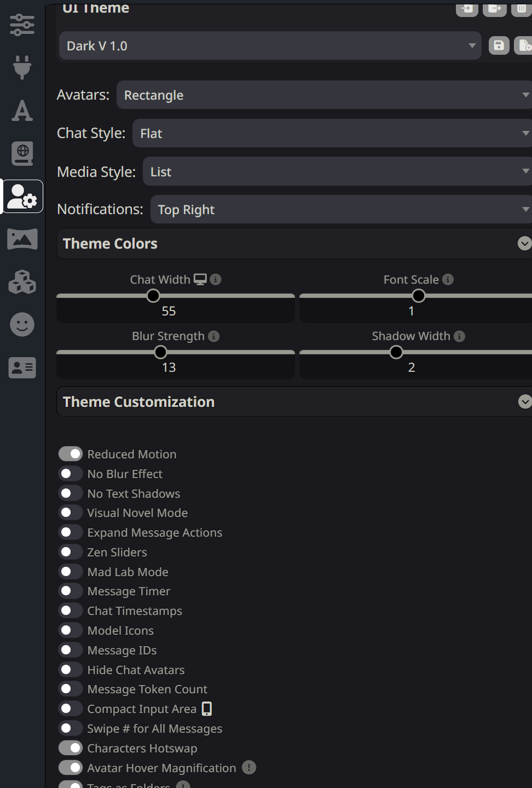
Task: Click the Font Scale slider handle
Action: pos(419,296)
